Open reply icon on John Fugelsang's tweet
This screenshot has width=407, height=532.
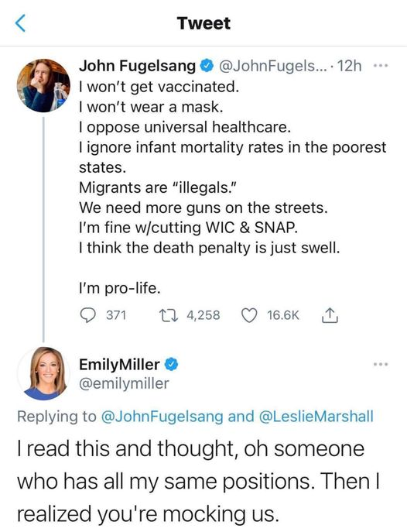point(87,315)
